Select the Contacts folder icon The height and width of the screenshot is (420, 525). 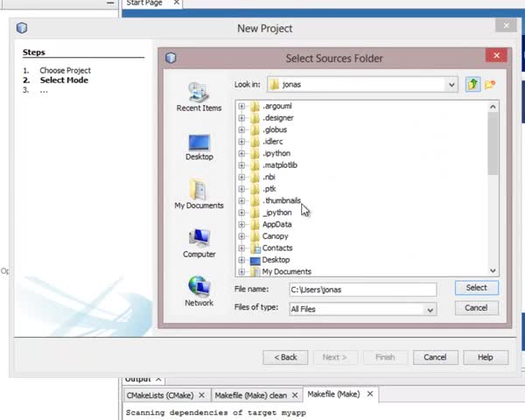point(255,248)
